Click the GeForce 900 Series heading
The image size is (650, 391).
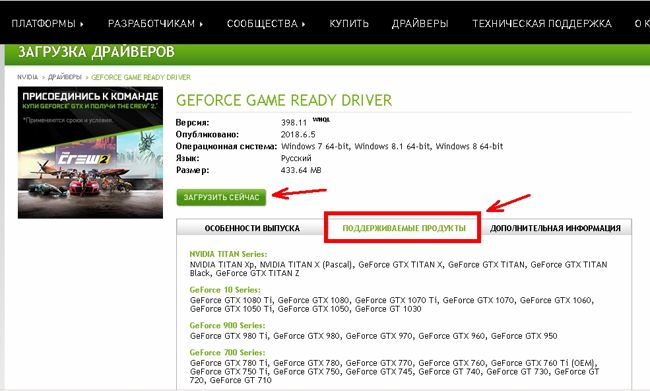(x=227, y=325)
